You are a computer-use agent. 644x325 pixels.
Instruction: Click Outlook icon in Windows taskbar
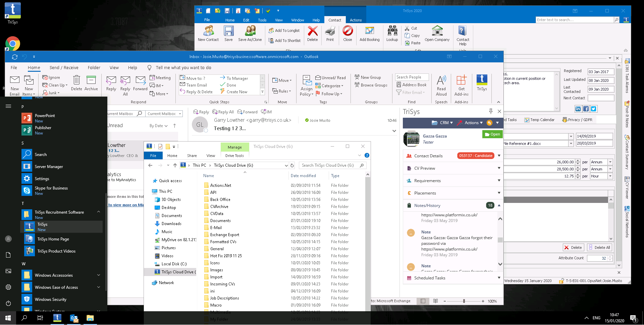pos(74,318)
